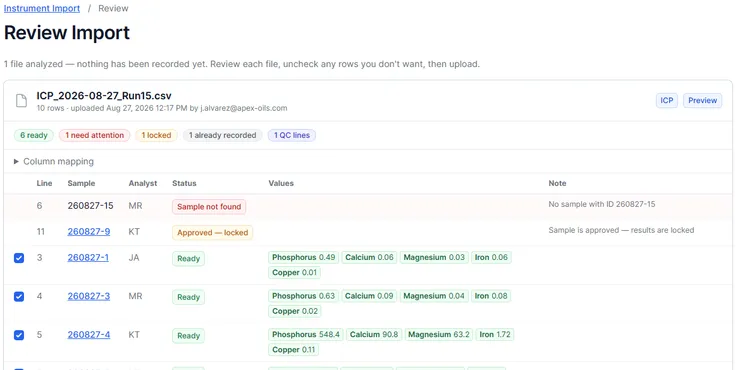
Task: Select the '6 ready' status badge
Action: coord(34,135)
